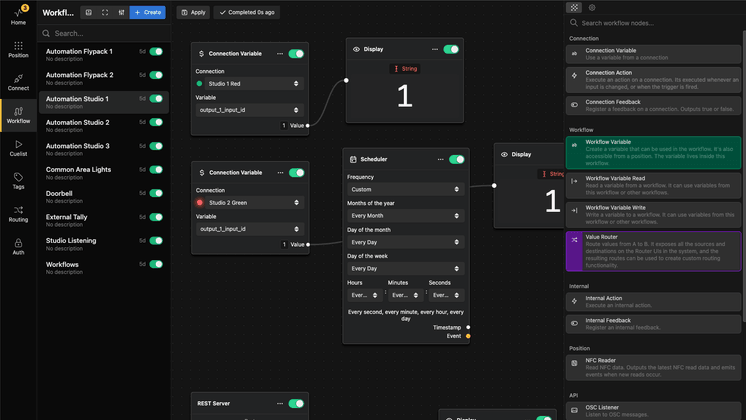This screenshot has height=420, width=746.
Task: Toggle Automation Flypack 1 workflow switch
Action: (156, 51)
